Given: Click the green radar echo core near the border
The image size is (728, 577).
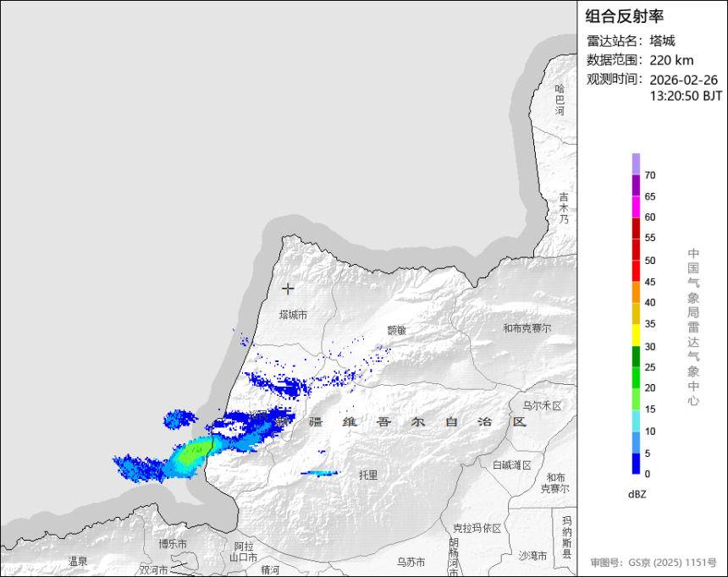Looking at the screenshot, I should [194, 452].
